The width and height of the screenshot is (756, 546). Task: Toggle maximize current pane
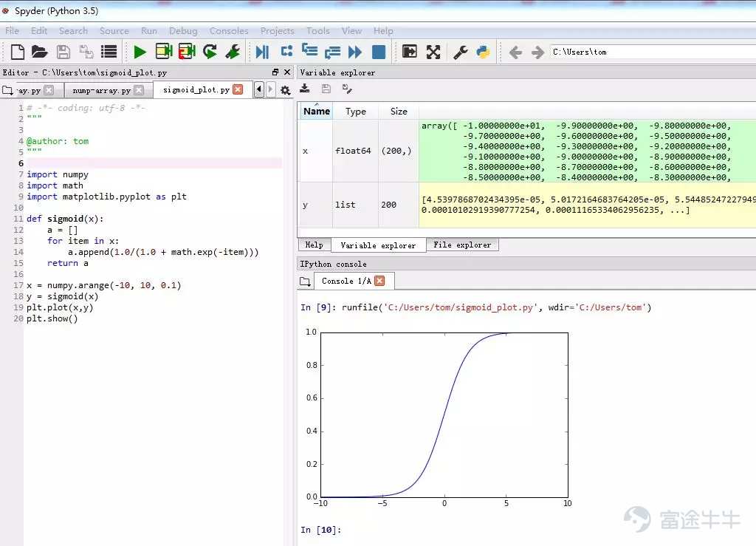click(x=410, y=52)
